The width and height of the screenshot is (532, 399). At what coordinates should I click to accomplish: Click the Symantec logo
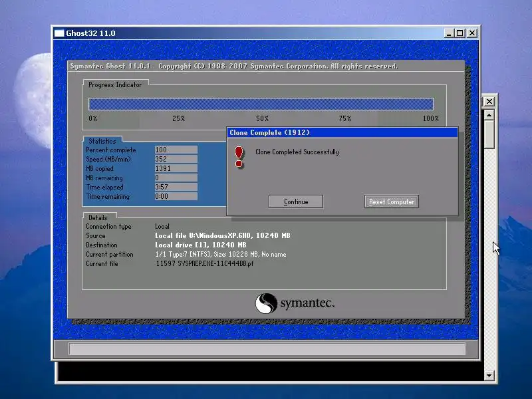(x=295, y=303)
